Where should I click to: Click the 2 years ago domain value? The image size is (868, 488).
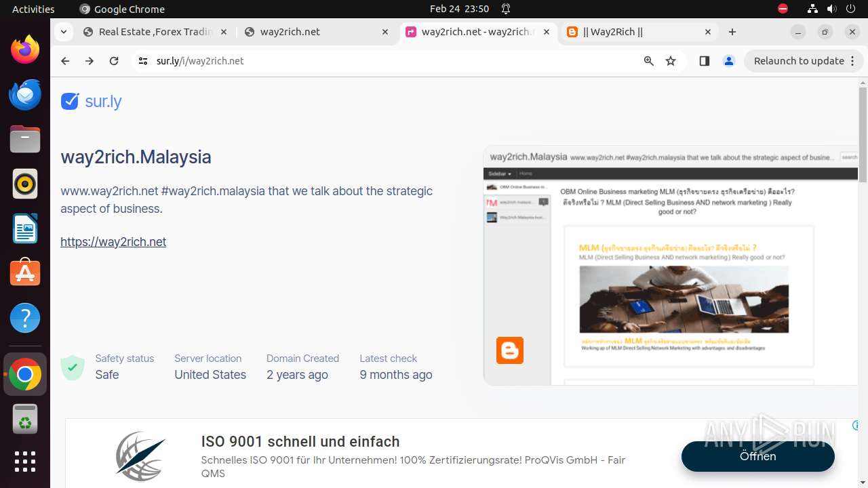(297, 375)
